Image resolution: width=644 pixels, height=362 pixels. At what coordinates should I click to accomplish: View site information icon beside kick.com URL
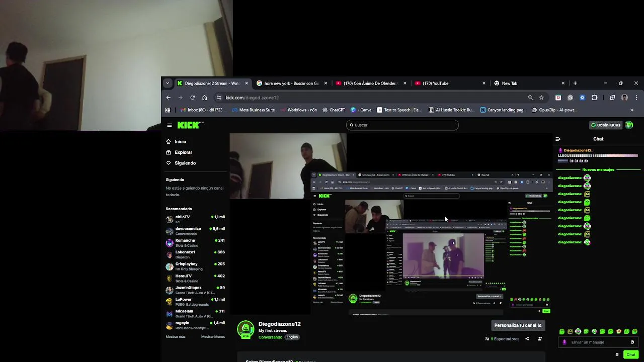click(x=218, y=98)
